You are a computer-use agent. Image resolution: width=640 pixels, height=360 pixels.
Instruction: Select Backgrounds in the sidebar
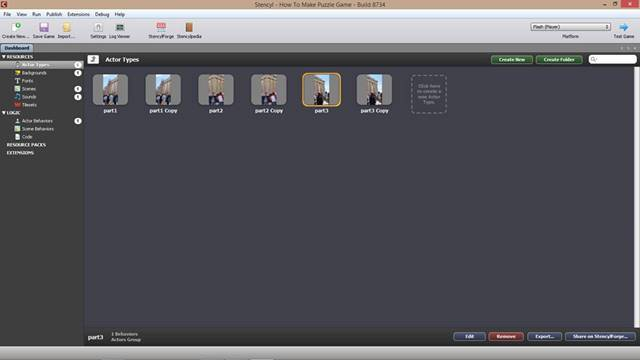(x=34, y=73)
